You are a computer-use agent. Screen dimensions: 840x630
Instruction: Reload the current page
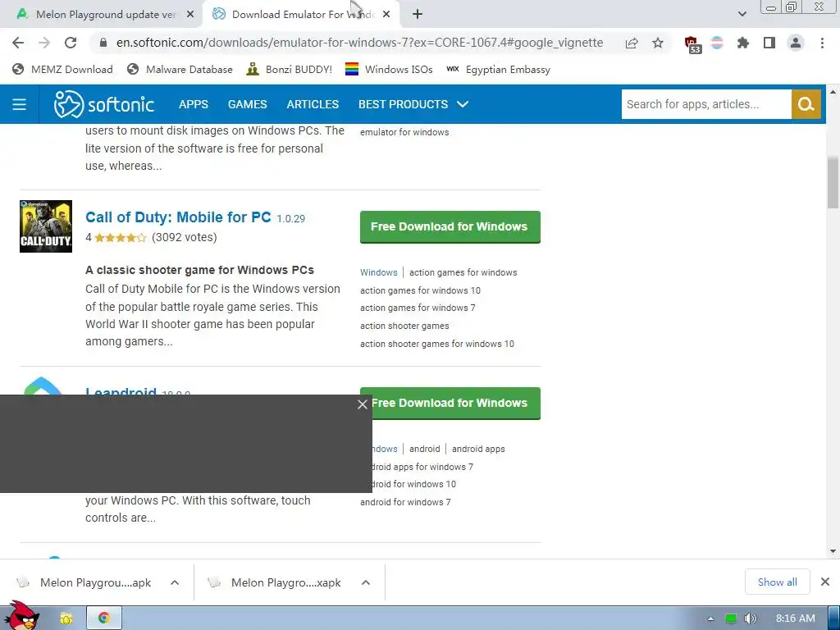pos(71,43)
